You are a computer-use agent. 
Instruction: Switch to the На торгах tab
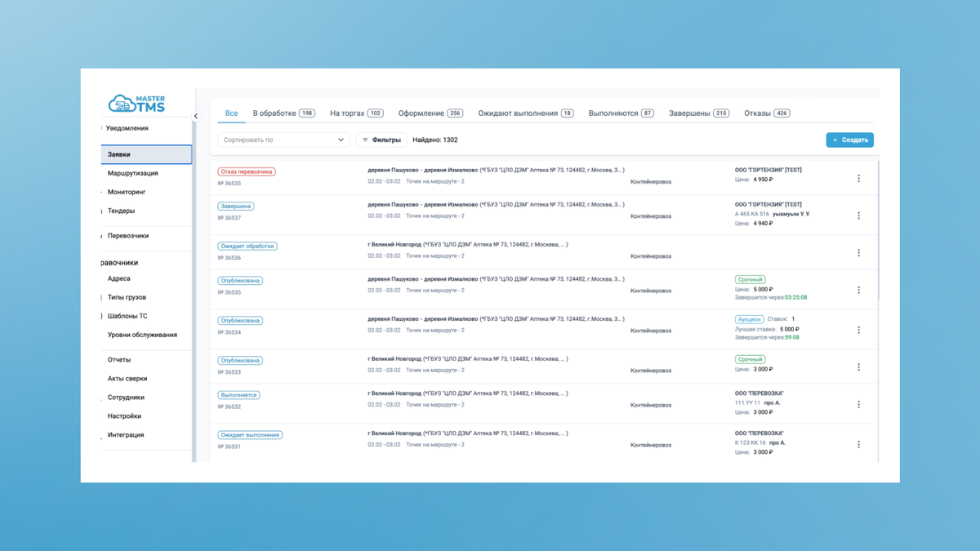tap(356, 113)
